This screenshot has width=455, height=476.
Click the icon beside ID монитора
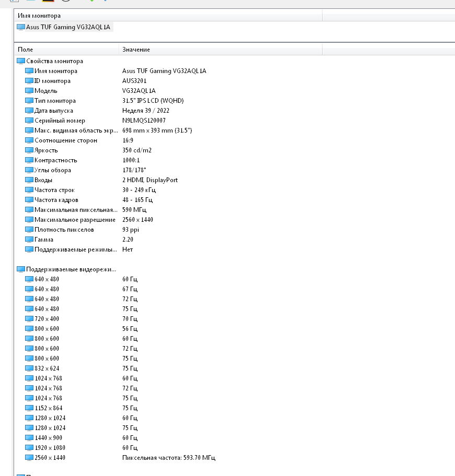pos(29,81)
